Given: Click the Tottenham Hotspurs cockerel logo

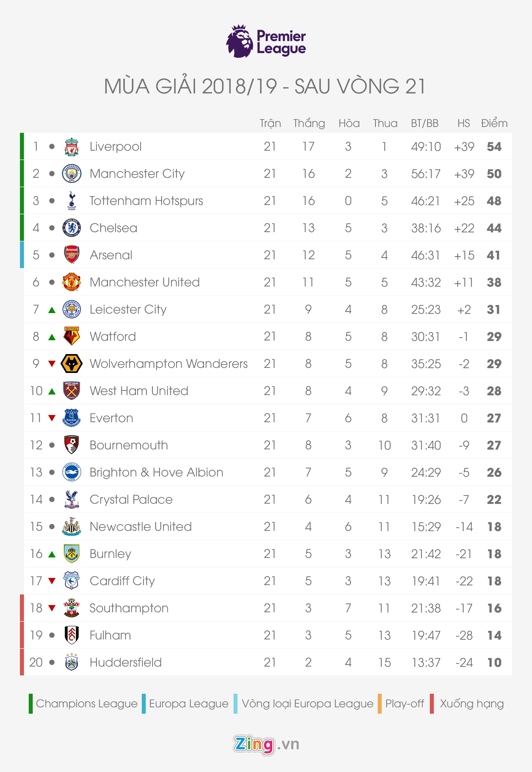Looking at the screenshot, I should tap(72, 200).
